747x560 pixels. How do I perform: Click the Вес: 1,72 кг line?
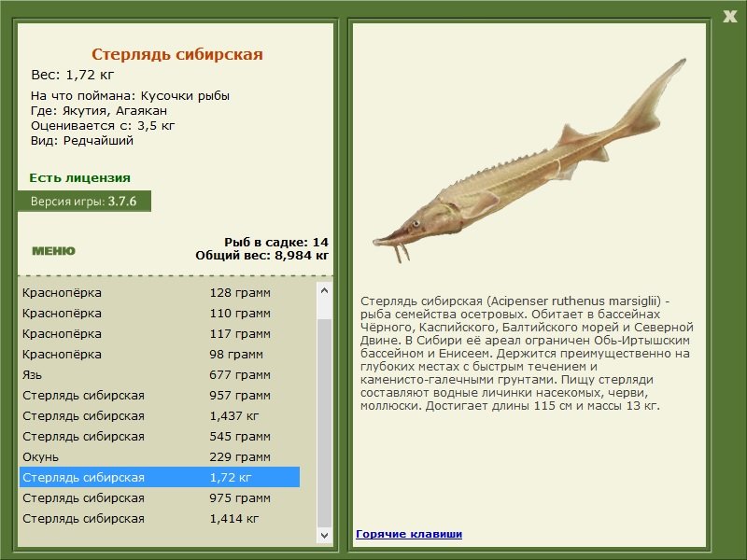[73, 75]
